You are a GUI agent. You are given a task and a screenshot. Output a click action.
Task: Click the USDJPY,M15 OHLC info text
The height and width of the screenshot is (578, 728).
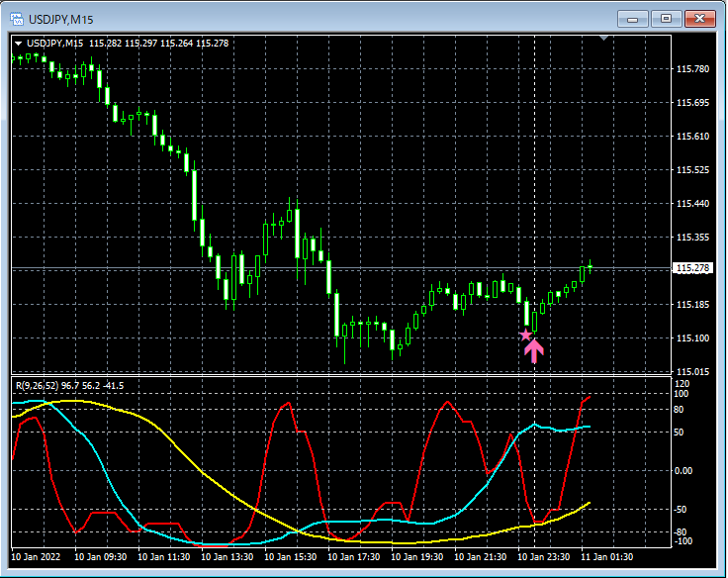point(128,44)
